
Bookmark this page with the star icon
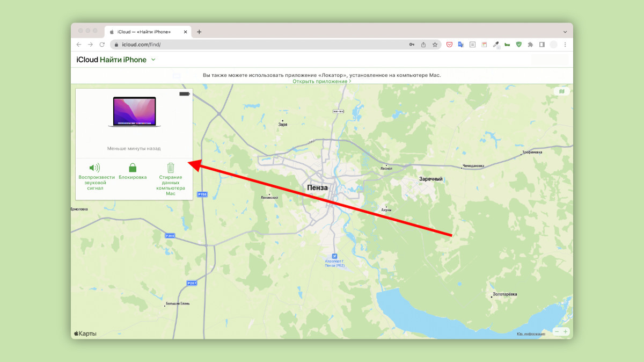(435, 45)
